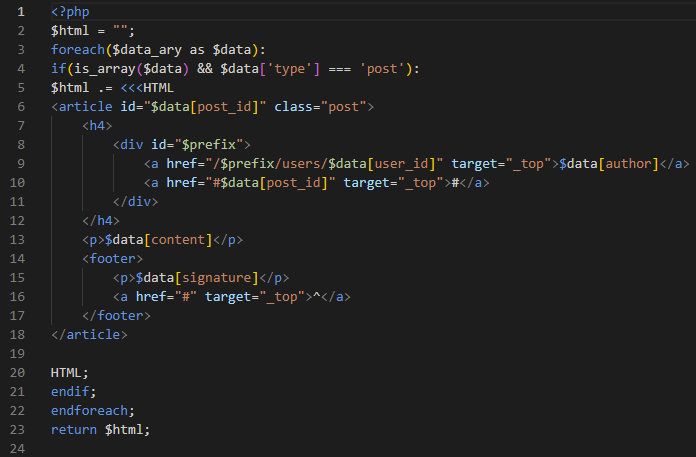696x457 pixels.
Task: Click the "^" caret link text
Action: click(317, 297)
